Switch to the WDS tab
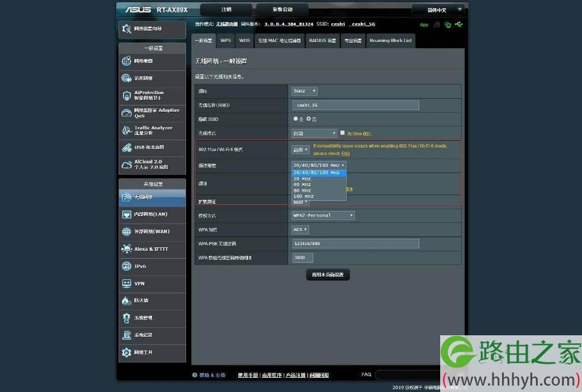 tap(244, 41)
